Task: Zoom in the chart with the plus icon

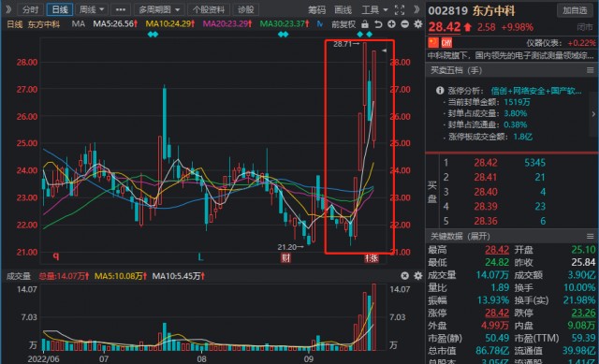Action: pyautogui.click(x=391, y=24)
